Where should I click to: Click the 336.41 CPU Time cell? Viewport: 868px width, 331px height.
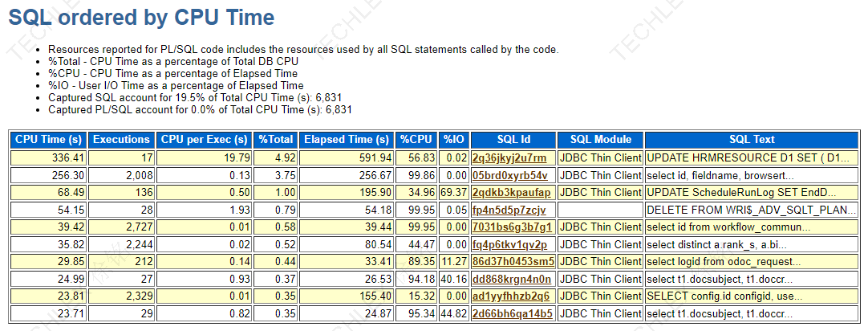tap(68, 157)
